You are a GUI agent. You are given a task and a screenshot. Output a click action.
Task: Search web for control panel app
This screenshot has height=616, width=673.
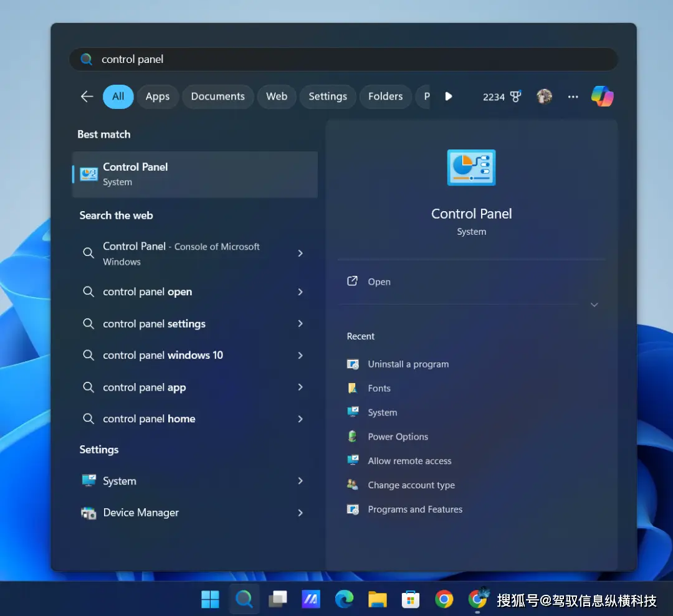144,387
